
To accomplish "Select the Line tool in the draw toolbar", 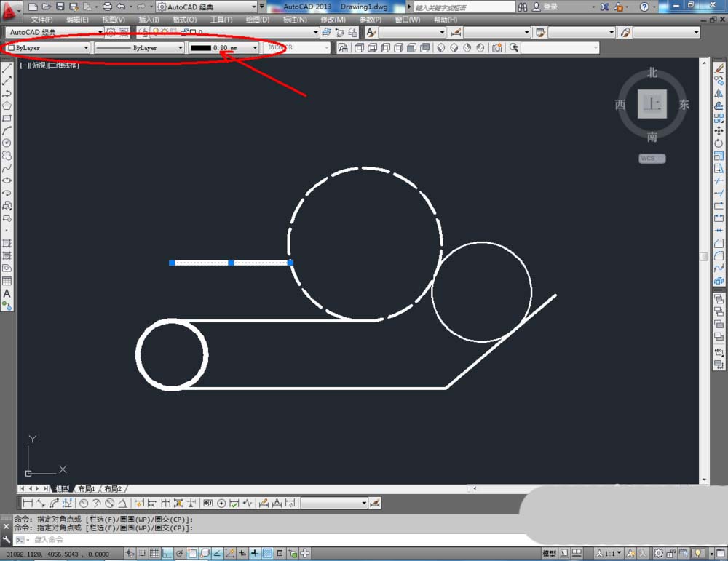I will 7,68.
